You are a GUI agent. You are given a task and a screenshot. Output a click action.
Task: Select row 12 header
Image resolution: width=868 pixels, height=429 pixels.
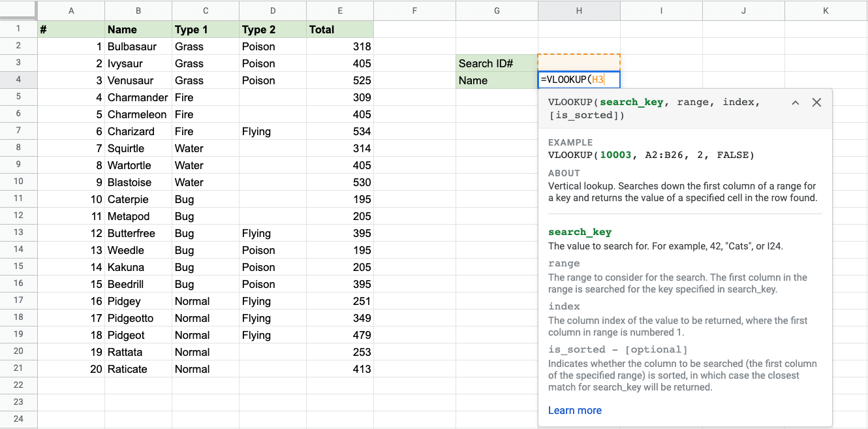(18, 216)
